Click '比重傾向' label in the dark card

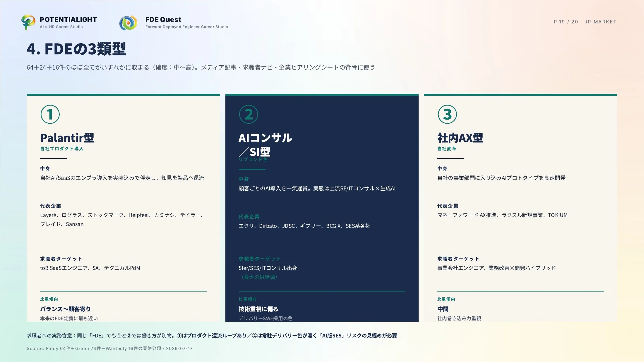coord(247,299)
